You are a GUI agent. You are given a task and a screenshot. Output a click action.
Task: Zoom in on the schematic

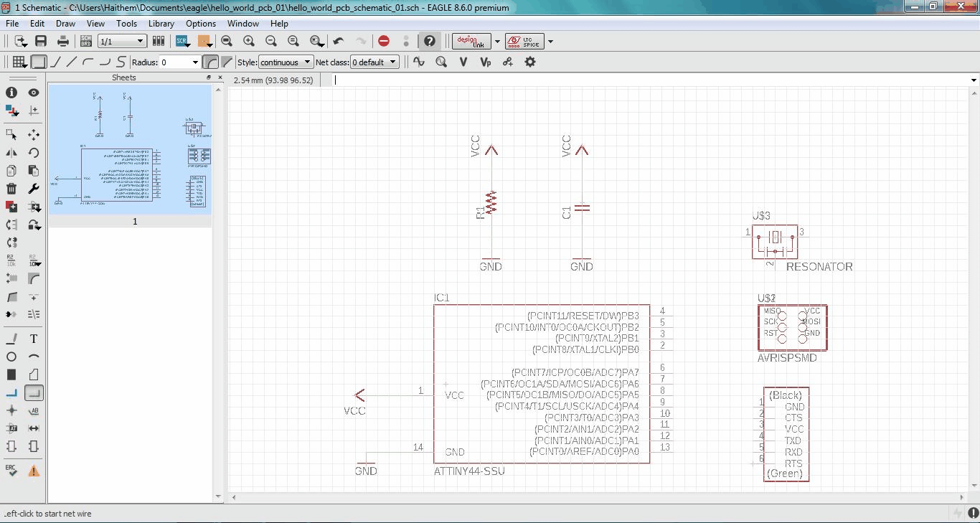(x=249, y=42)
